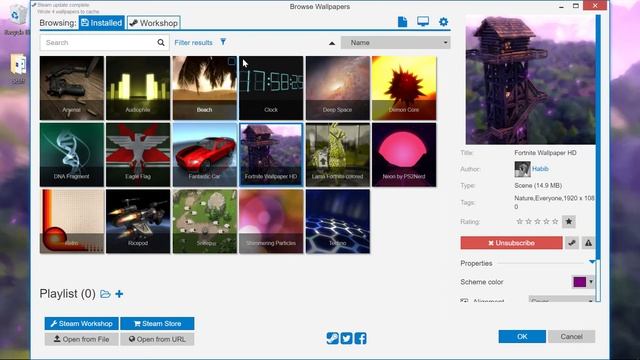Select the Beach wallpaper thumbnail
Screen dimensions: 640x360
click(x=204, y=88)
